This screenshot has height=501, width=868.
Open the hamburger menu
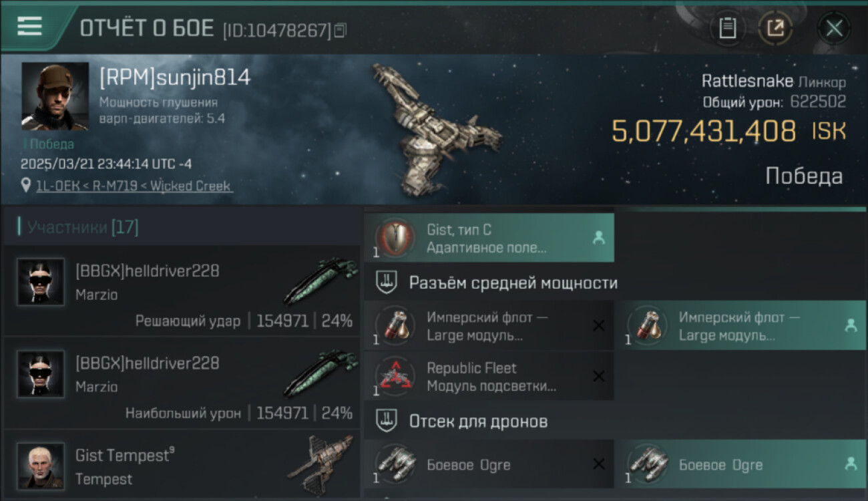[29, 26]
